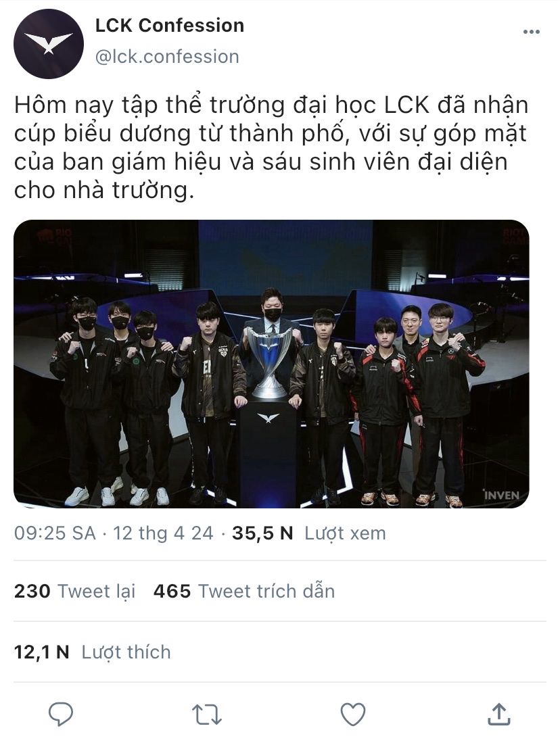Click the 12 thg 4 24 date
The height and width of the screenshot is (745, 560).
pyautogui.click(x=163, y=533)
